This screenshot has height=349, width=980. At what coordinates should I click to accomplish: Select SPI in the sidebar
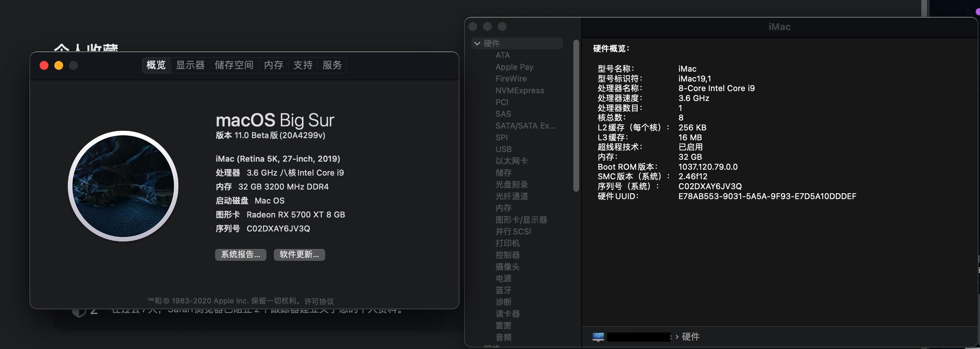tap(501, 137)
